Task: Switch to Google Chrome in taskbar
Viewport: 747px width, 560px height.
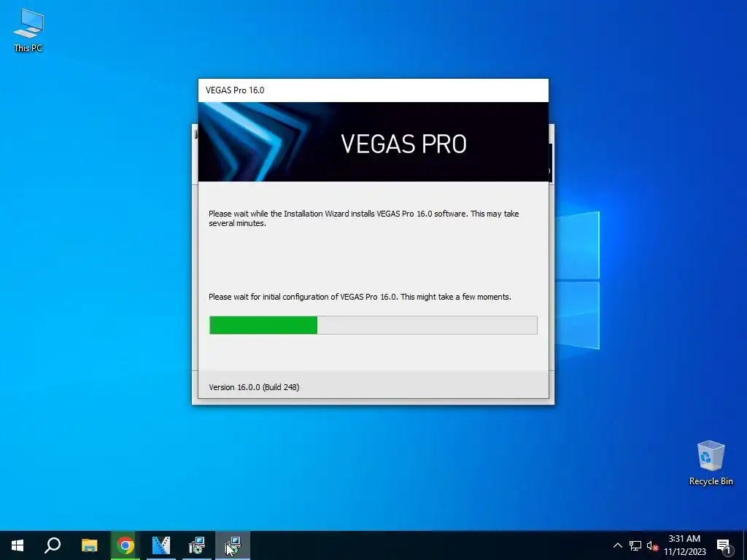Action: tap(125, 545)
